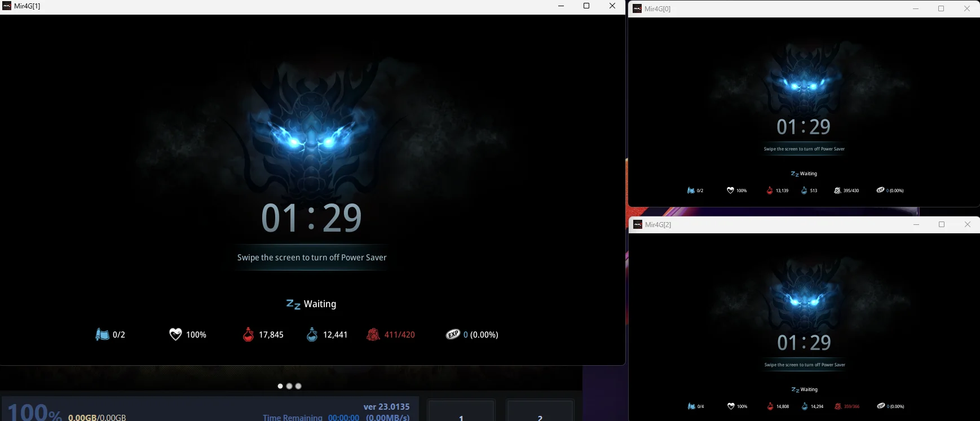The image size is (980, 421).
Task: Click the bag inventory icon in Mir4G[0]
Action: pos(837,190)
